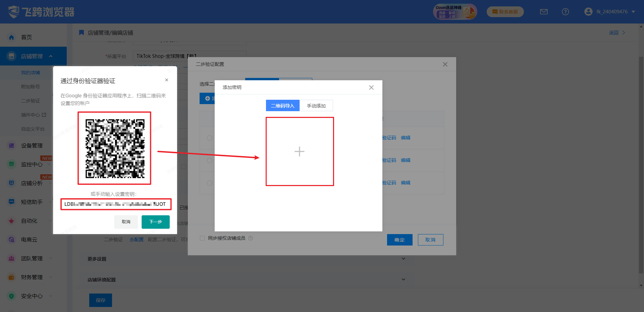Click the 团队管理 sidebar icon
644x312 pixels.
coord(11,258)
